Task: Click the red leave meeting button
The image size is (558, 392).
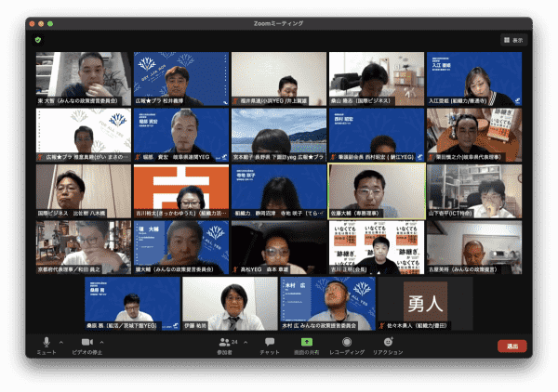Action: tap(512, 346)
